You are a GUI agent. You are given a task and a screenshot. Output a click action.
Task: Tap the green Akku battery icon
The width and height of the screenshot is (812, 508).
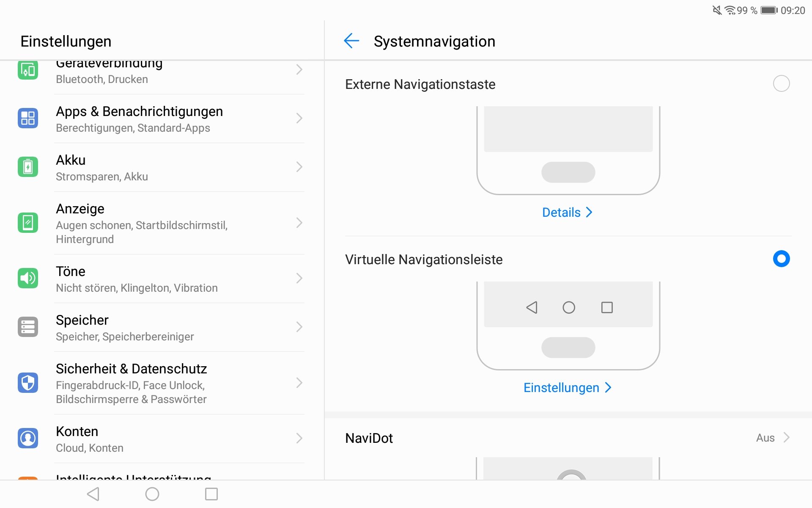(x=28, y=167)
